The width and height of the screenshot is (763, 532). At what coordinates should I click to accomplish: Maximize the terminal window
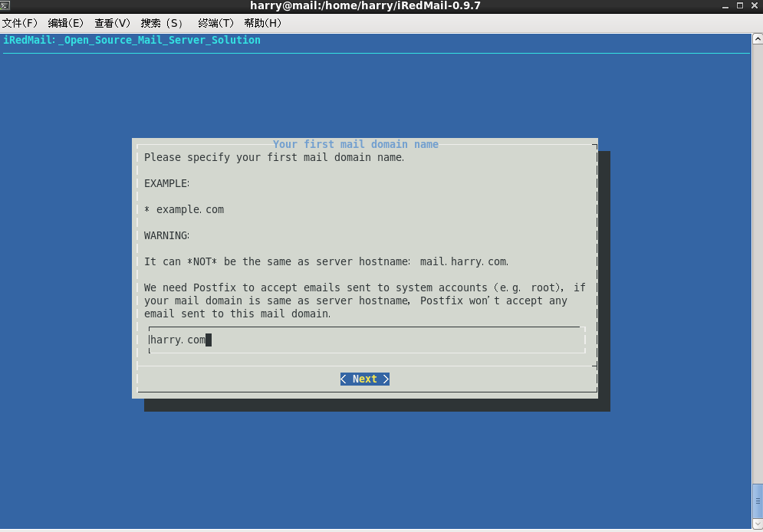click(x=740, y=6)
